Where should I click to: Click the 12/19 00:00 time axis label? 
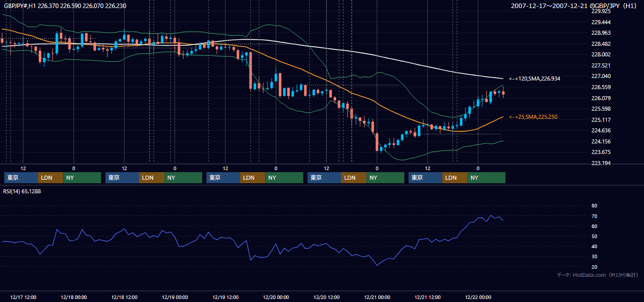(x=175, y=297)
